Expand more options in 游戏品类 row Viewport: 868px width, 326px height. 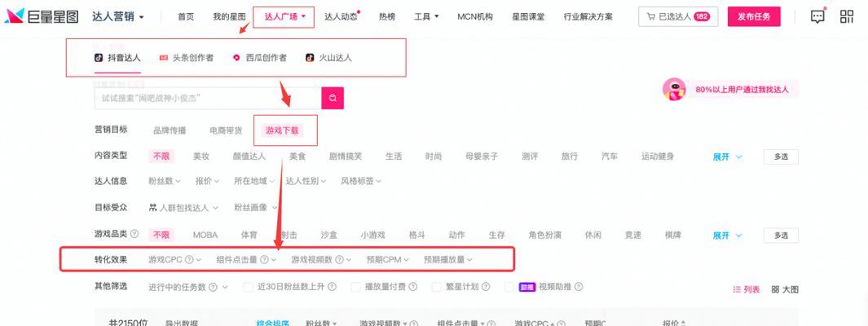pos(727,236)
